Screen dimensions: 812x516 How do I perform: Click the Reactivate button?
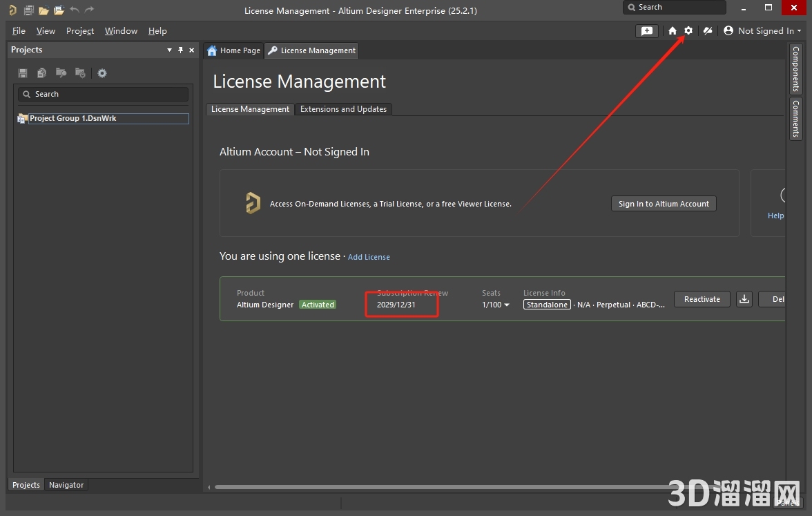[702, 299]
